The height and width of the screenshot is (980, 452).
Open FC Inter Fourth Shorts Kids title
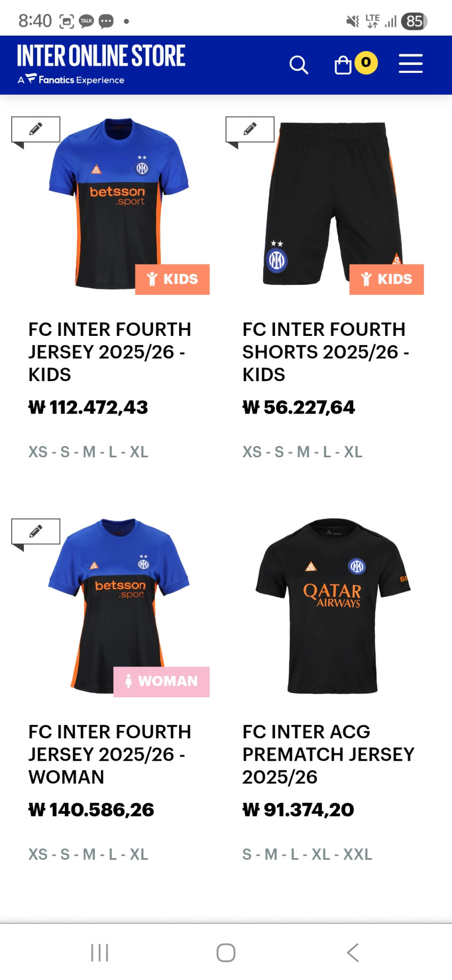click(325, 352)
